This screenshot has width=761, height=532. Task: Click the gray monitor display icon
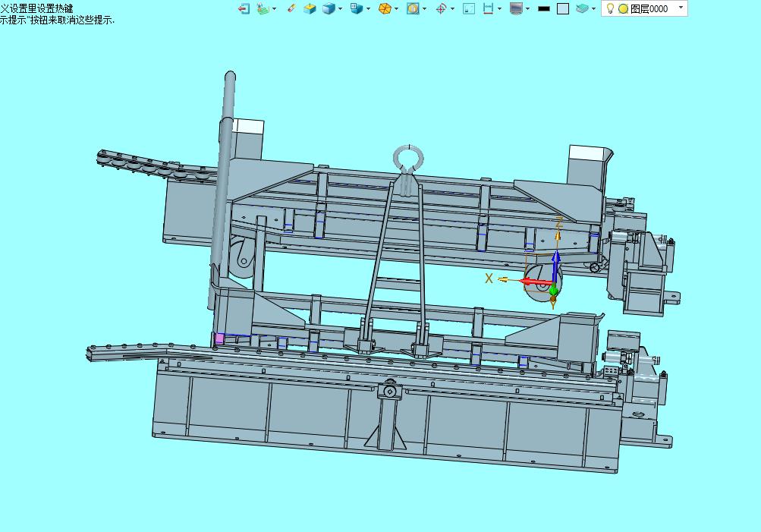517,8
